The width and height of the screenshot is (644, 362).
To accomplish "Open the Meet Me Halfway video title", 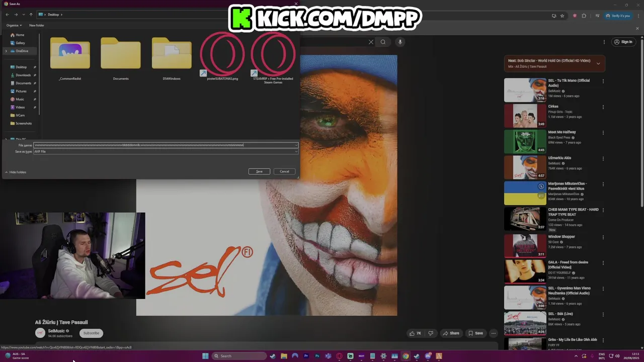I will click(x=562, y=132).
